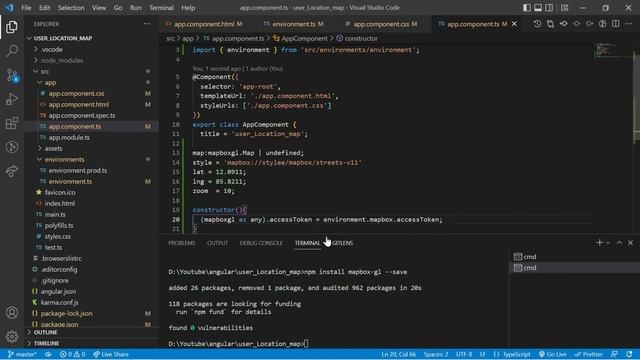
Task: Toggle the secondary side bar layout icon
Action: 549,8
